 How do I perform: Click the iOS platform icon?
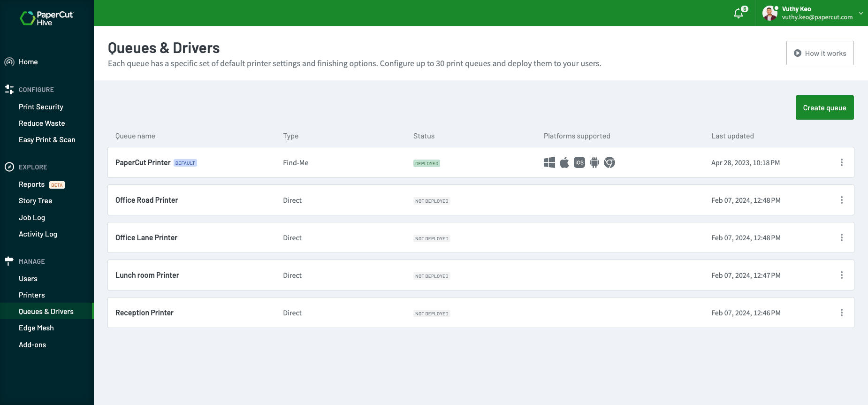pyautogui.click(x=579, y=162)
